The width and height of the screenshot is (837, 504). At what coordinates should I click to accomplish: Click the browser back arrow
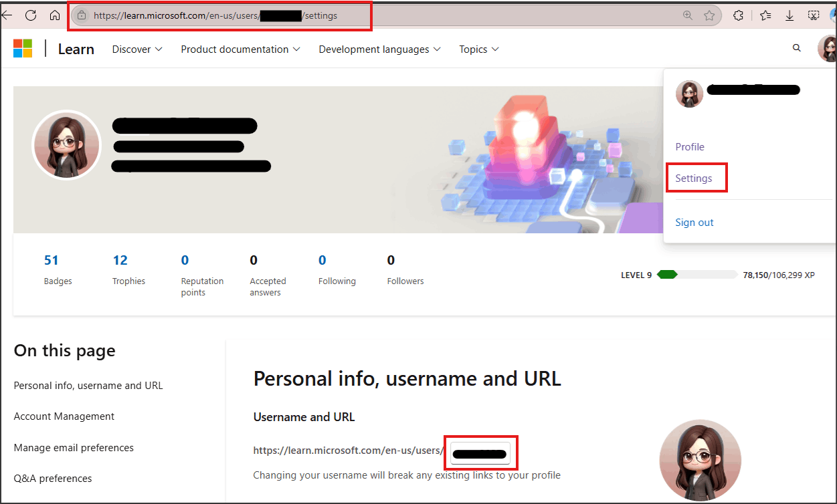click(7, 15)
